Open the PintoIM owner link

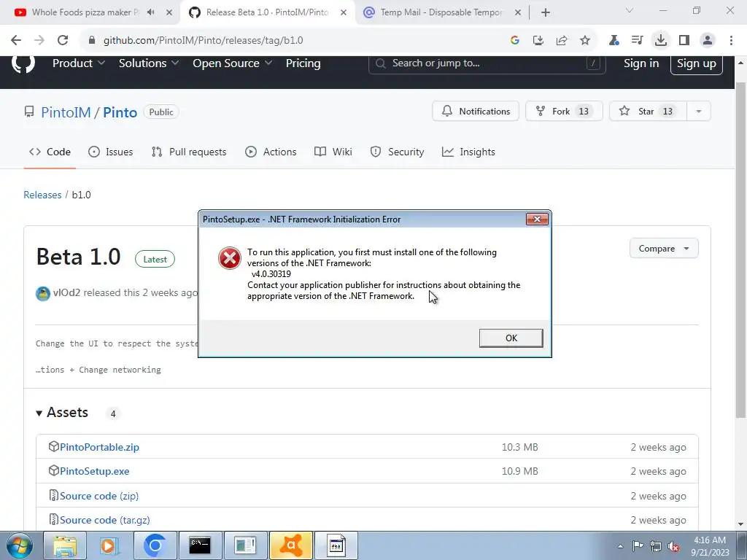point(66,112)
